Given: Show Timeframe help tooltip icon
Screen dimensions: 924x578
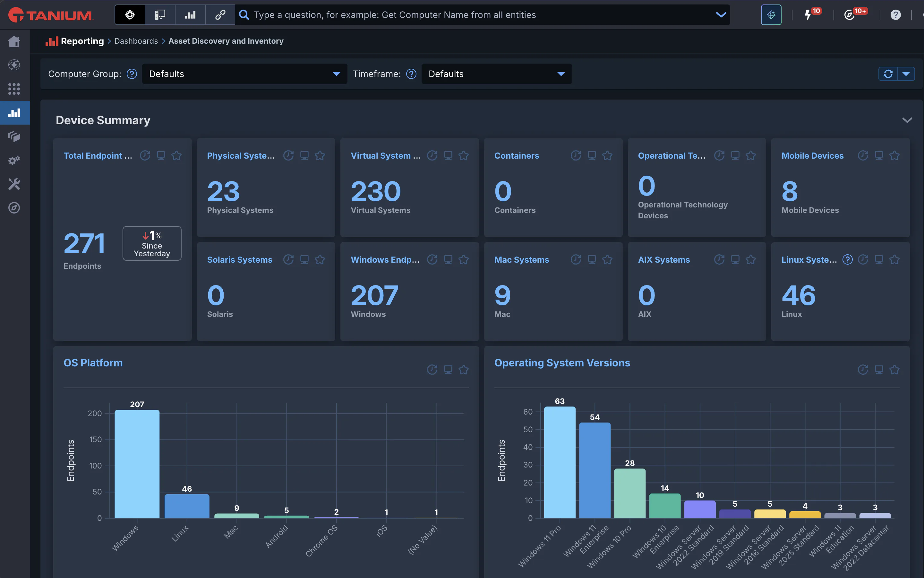Looking at the screenshot, I should (411, 74).
